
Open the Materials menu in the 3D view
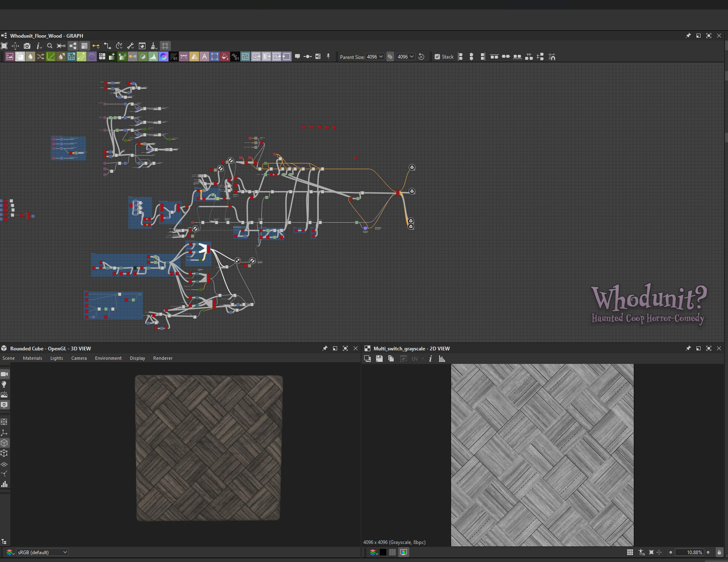32,358
